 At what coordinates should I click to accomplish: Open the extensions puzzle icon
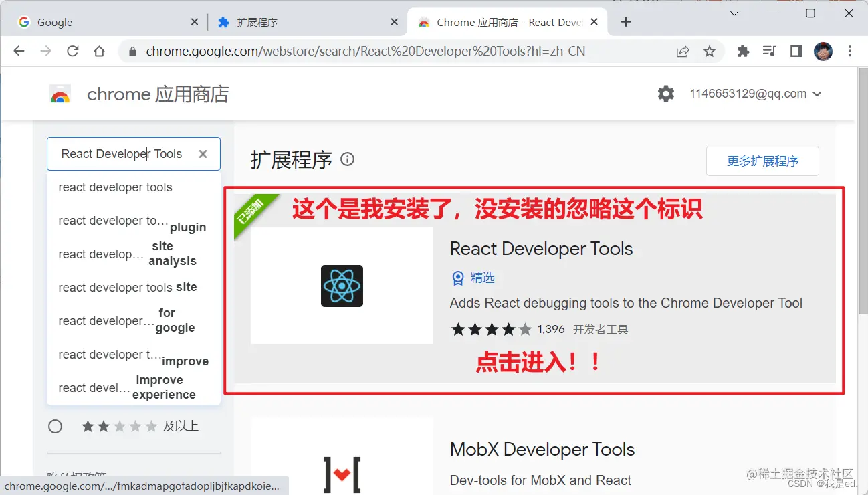click(x=743, y=51)
